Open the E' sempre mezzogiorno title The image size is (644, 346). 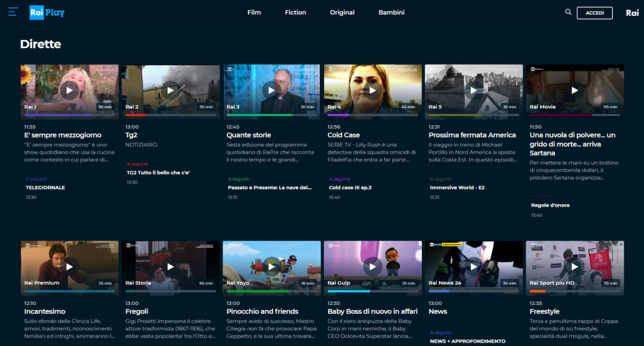tap(63, 135)
